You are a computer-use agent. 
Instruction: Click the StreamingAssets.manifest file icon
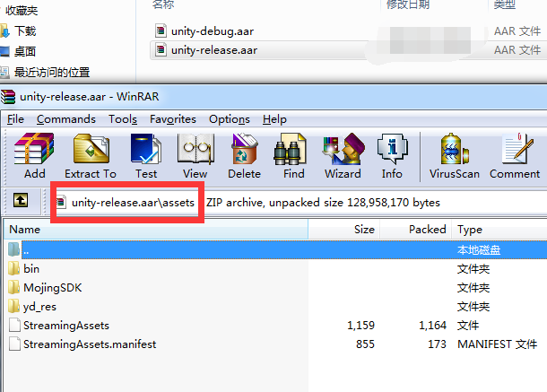[14, 344]
